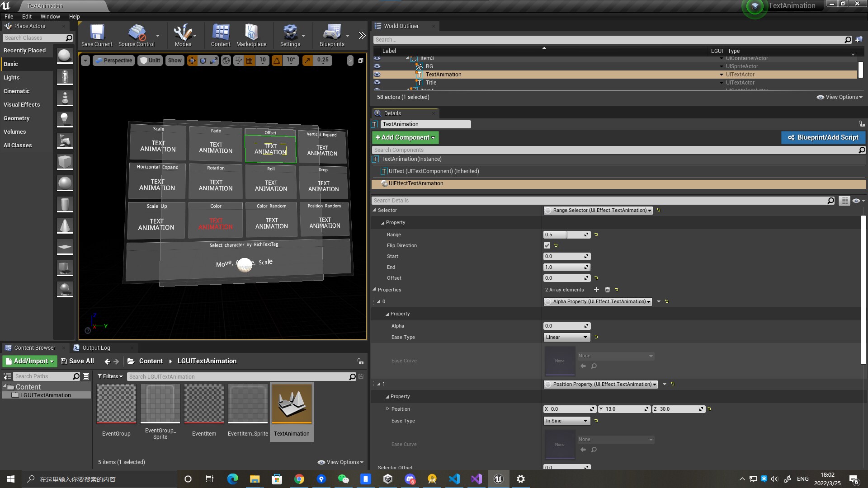Select the Modes toolbar icon
Viewport: 868px width, 488px height.
click(183, 35)
